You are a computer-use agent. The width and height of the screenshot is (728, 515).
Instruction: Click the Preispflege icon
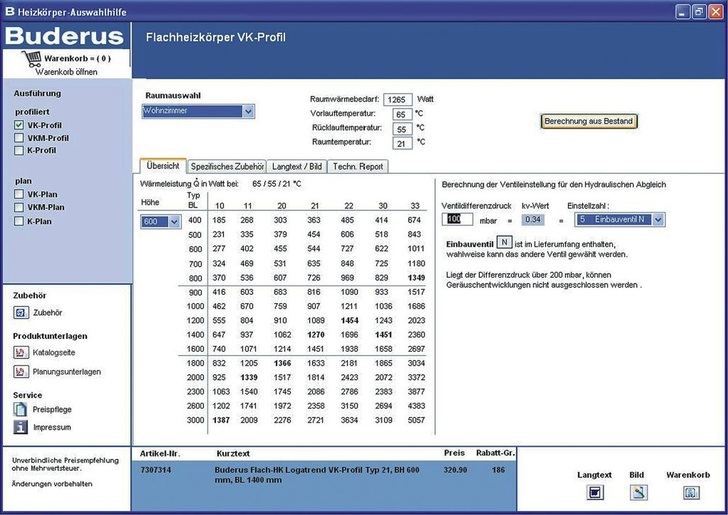coord(20,409)
